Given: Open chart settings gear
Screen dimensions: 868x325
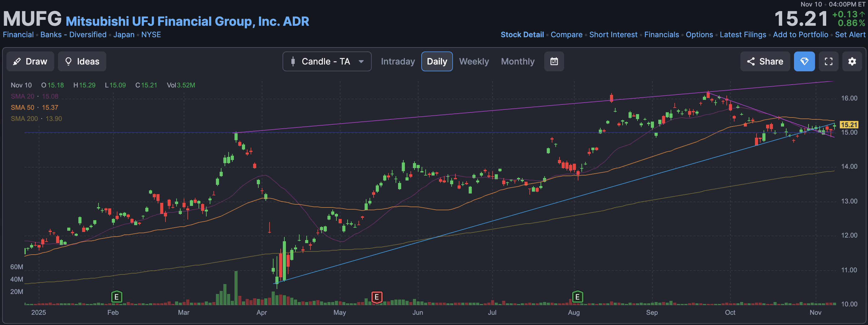Looking at the screenshot, I should click(852, 61).
